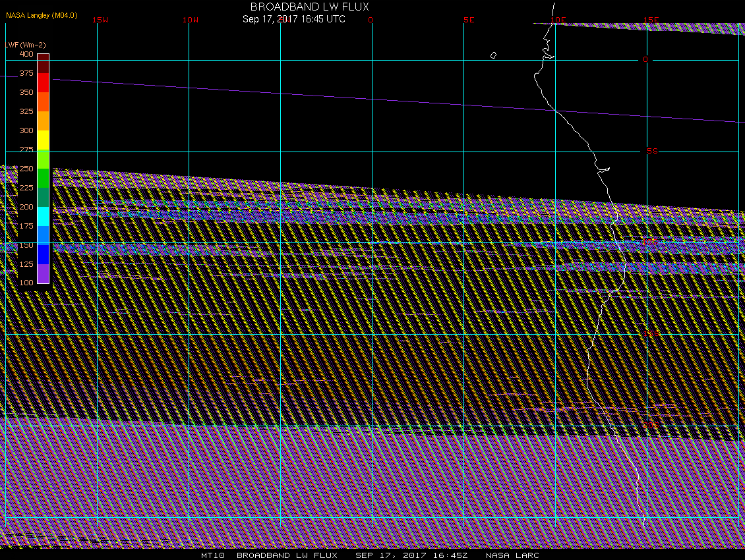This screenshot has height=560, width=745.
Task: Click the 'Sep 17, 2017 16:45 UTC' timestamp
Action: point(293,19)
